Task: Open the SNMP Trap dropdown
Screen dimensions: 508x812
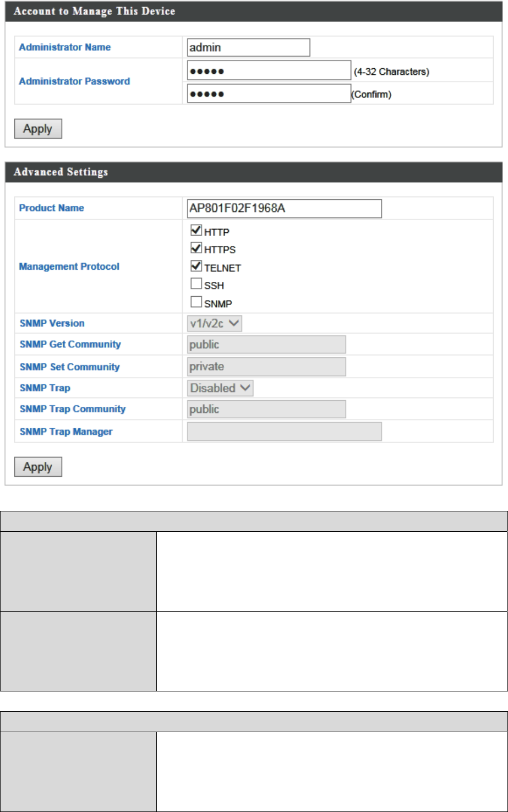Action: pyautogui.click(x=220, y=388)
